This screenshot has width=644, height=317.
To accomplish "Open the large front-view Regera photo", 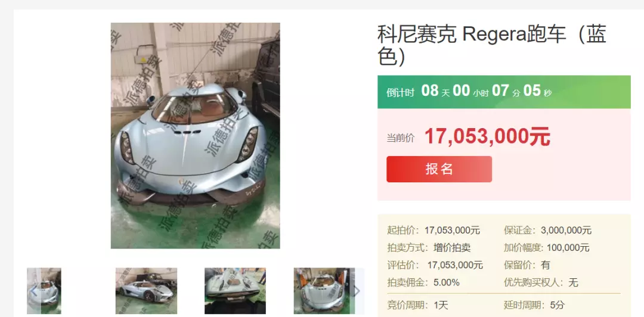I will click(196, 135).
